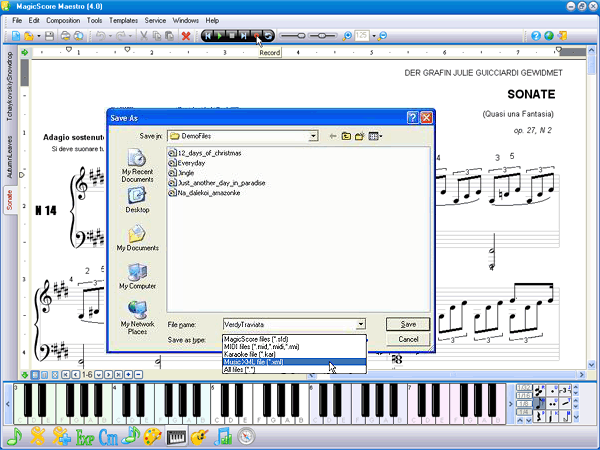
Task: Go to Desktop in places bar
Action: tap(137, 200)
